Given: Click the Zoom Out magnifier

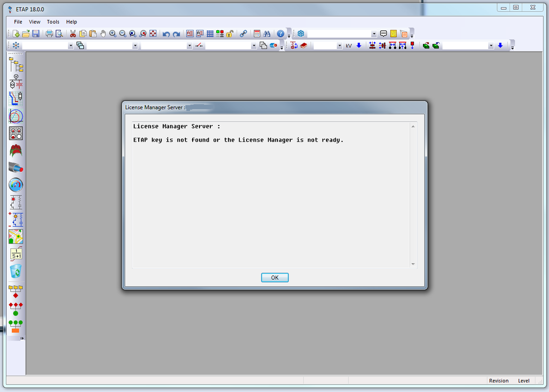Looking at the screenshot, I should point(123,34).
